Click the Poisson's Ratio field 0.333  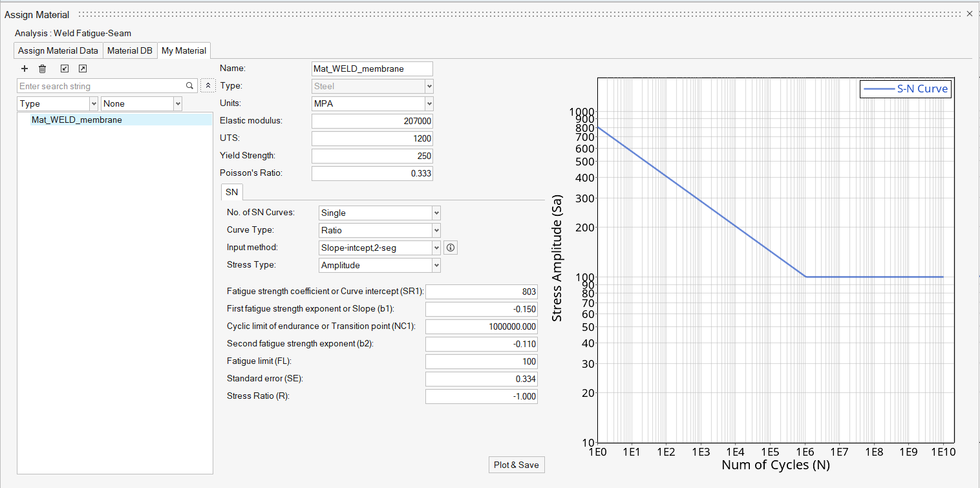click(x=372, y=173)
